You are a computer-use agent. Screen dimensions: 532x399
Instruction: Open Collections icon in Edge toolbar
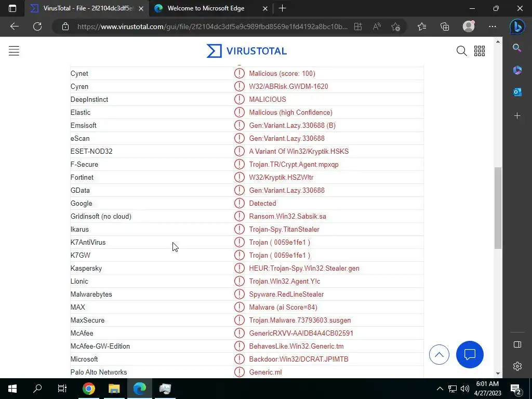pyautogui.click(x=445, y=26)
